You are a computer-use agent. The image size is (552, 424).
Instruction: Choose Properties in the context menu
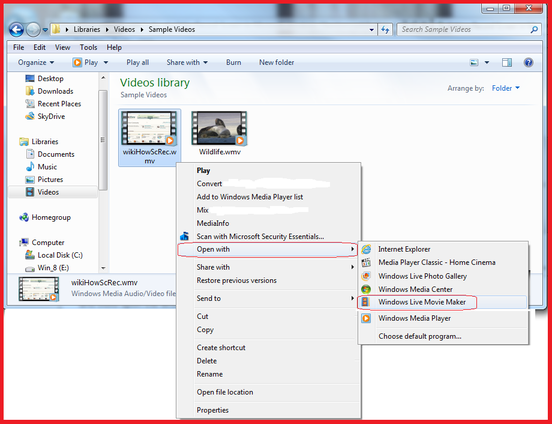[x=213, y=410]
